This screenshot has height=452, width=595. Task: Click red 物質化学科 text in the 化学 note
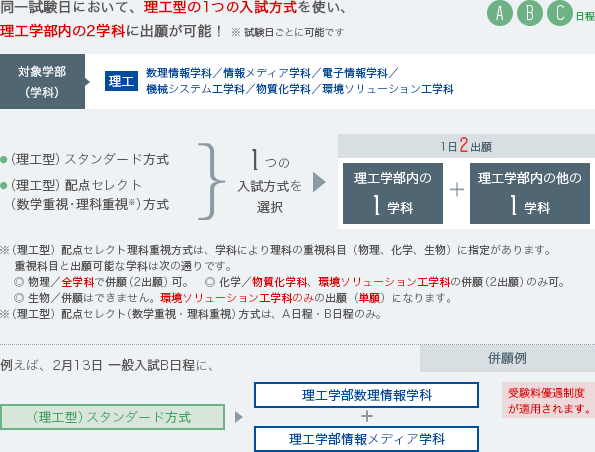pos(279,282)
